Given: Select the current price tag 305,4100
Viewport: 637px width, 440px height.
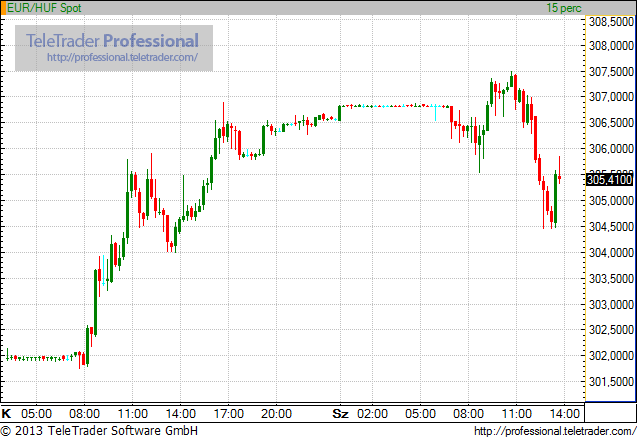Looking at the screenshot, I should click(610, 179).
